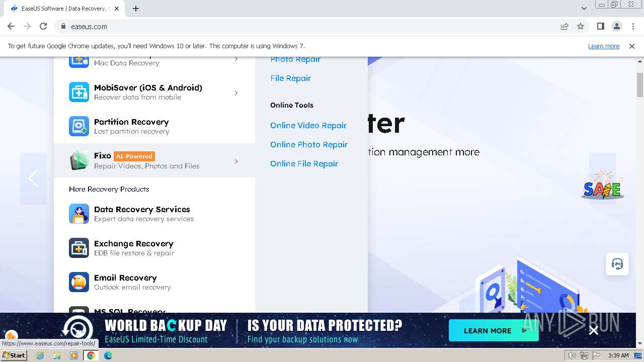Launch Microsoft Edge from taskbar
Viewport: 644px width, 362px height.
(108, 355)
